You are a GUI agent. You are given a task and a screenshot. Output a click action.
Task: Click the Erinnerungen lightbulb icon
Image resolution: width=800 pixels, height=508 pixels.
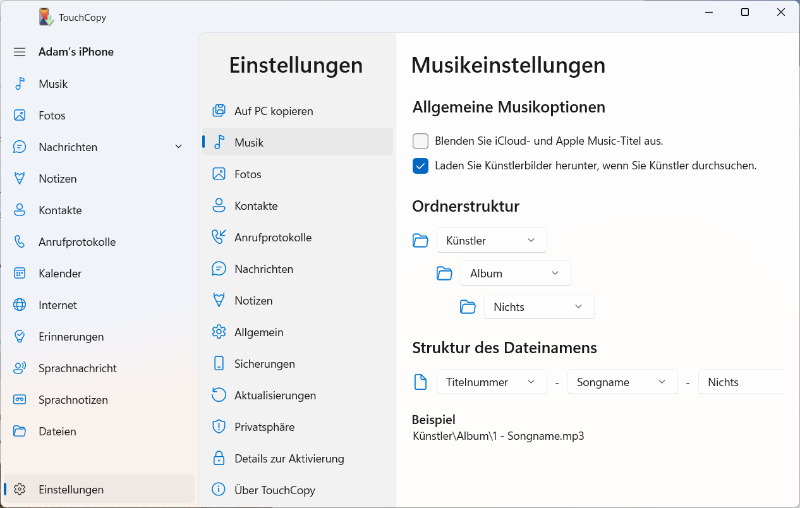coord(19,337)
